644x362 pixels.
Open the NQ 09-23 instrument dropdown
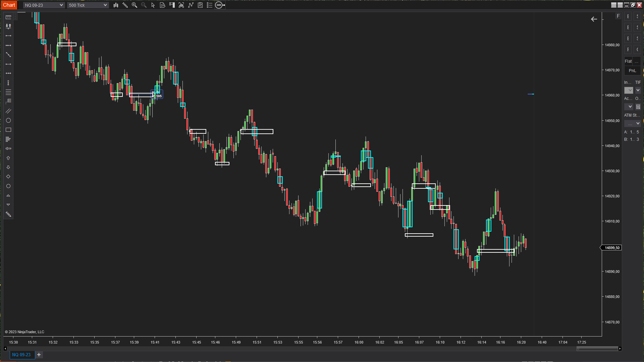[44, 5]
